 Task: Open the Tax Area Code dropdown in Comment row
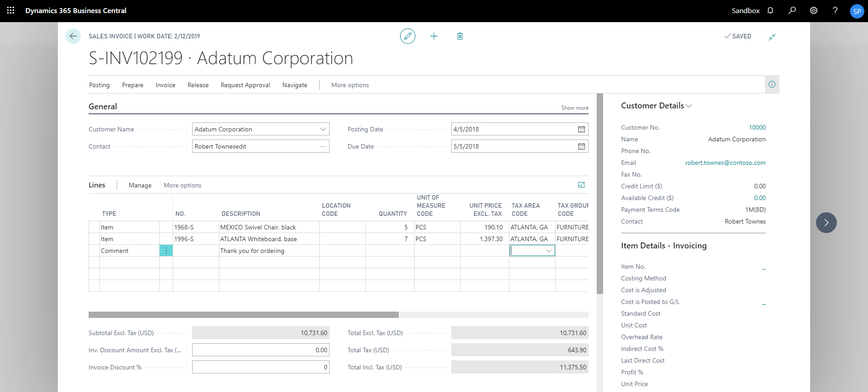point(549,251)
